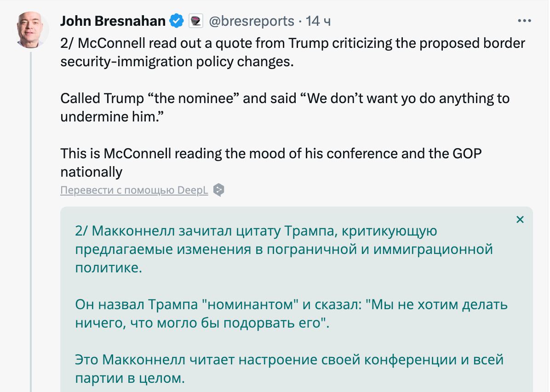Click "Перевести с помощью DeepL" link

click(x=134, y=190)
